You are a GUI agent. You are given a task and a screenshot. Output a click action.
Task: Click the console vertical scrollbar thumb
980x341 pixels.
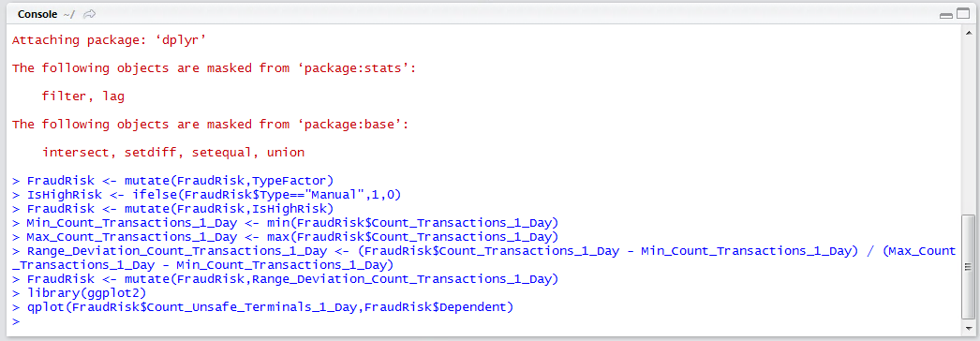(x=968, y=267)
